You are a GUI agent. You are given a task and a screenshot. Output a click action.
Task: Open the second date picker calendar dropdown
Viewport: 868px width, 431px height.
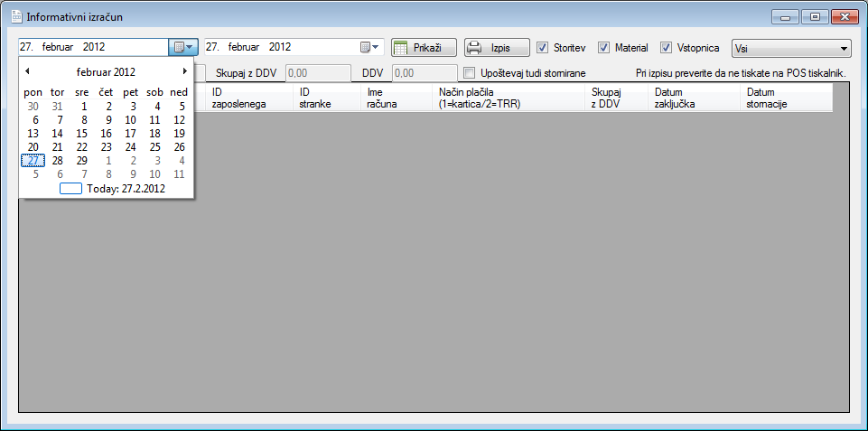click(370, 47)
